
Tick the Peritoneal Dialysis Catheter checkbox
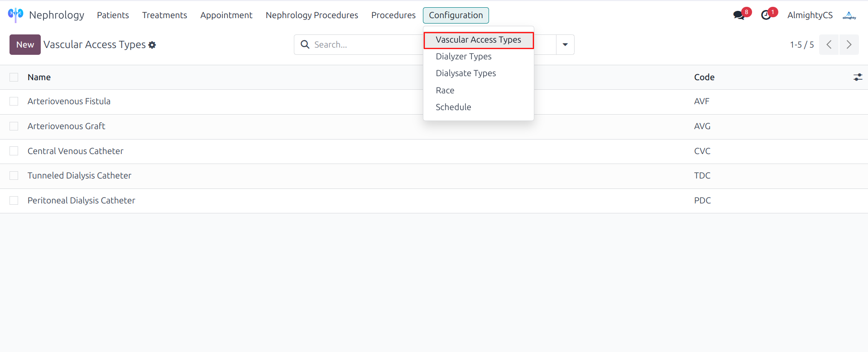pos(14,200)
